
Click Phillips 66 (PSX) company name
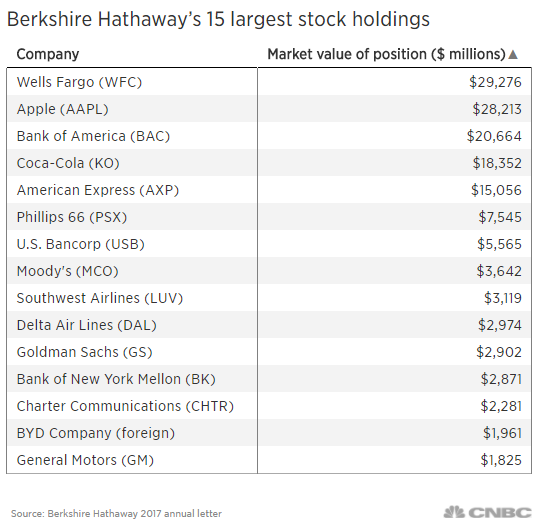pyautogui.click(x=72, y=217)
